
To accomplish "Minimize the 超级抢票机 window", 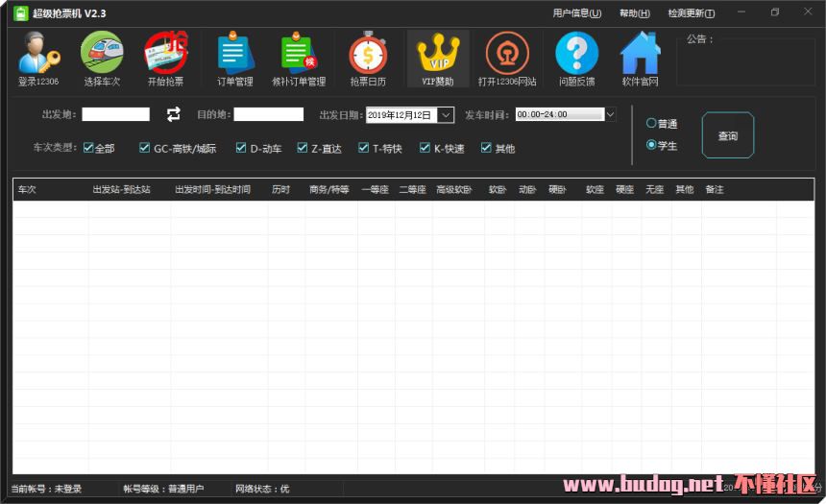I will click(741, 12).
